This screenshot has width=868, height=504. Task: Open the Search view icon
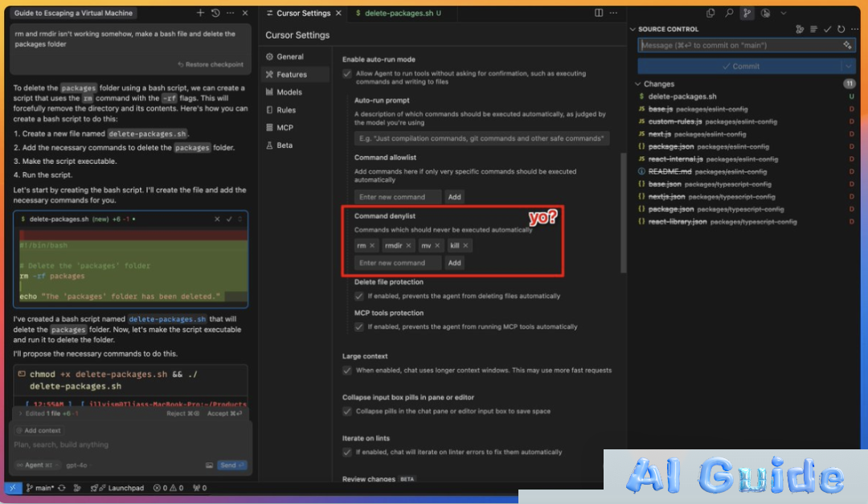(729, 13)
